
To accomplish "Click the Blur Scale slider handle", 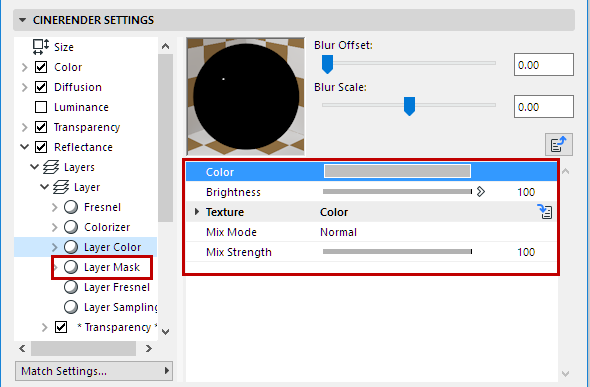I will coord(409,106).
